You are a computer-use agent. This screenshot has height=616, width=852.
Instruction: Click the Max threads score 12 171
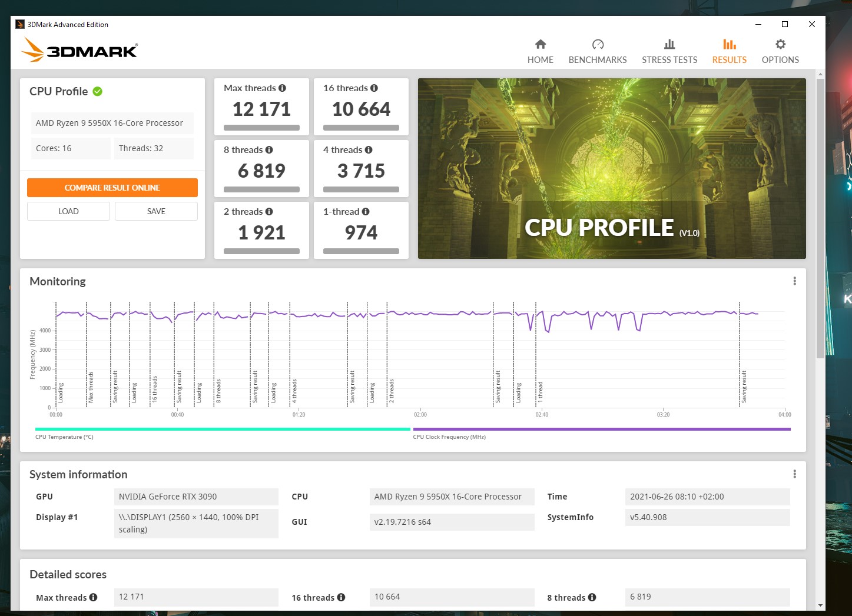[x=261, y=109]
